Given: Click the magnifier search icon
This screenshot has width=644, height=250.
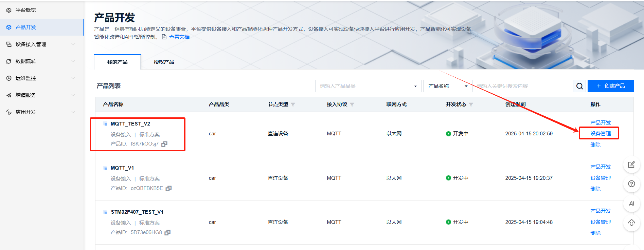Looking at the screenshot, I should click(x=579, y=86).
